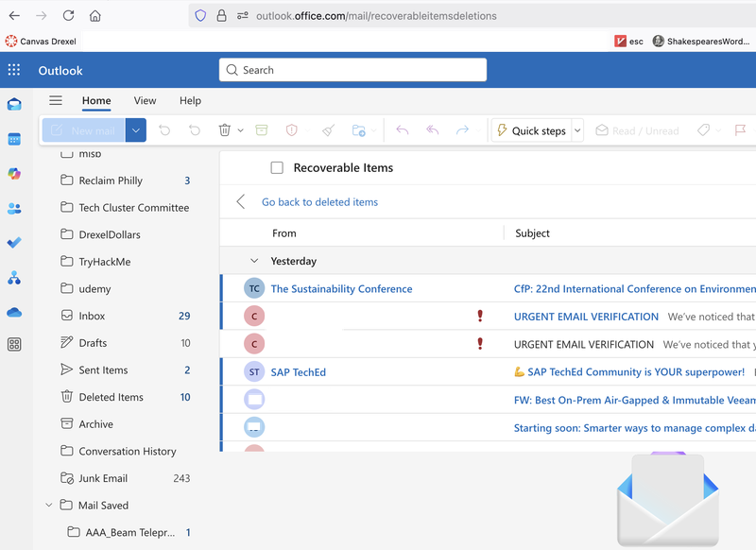Open the Microsoft 365 app launcher grid

click(14, 70)
